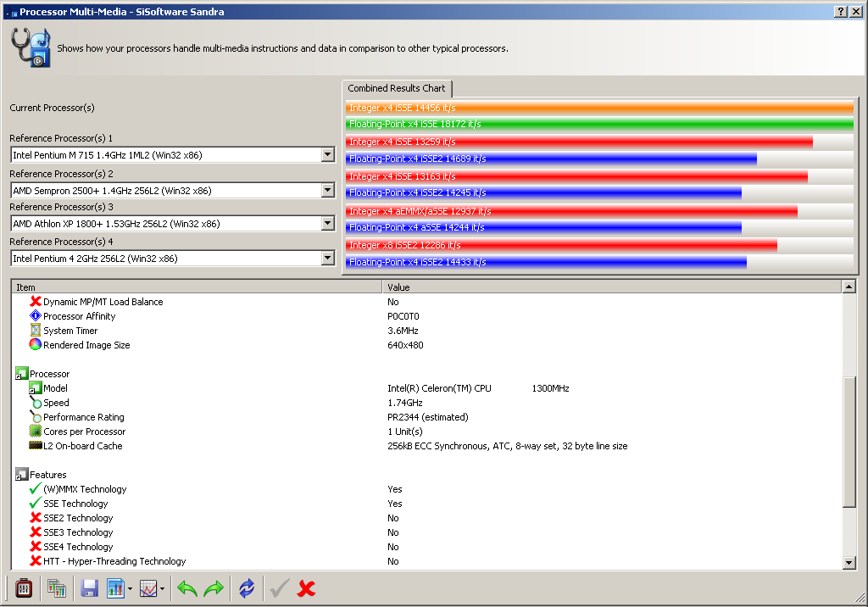Click the magnifier icon beside Performance Rating
This screenshot has height=607, width=868.
tap(36, 416)
